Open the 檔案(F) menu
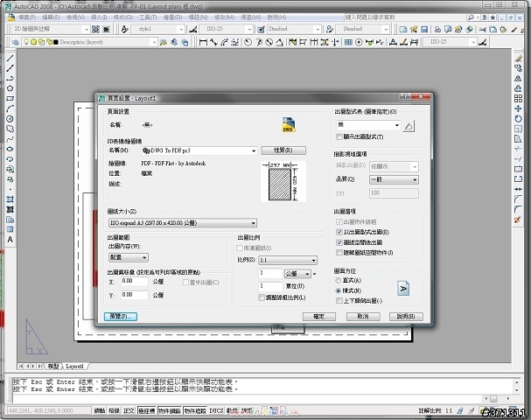 [27, 17]
